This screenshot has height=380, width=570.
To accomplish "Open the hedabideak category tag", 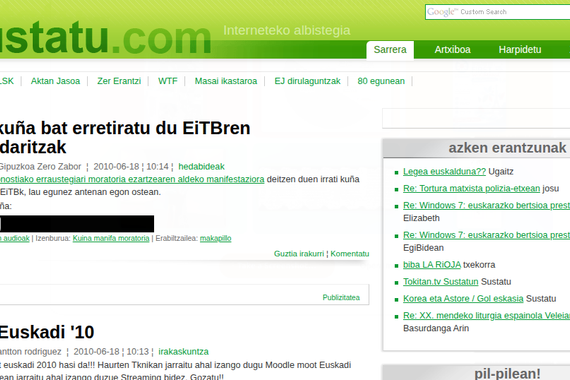I will click(x=201, y=167).
